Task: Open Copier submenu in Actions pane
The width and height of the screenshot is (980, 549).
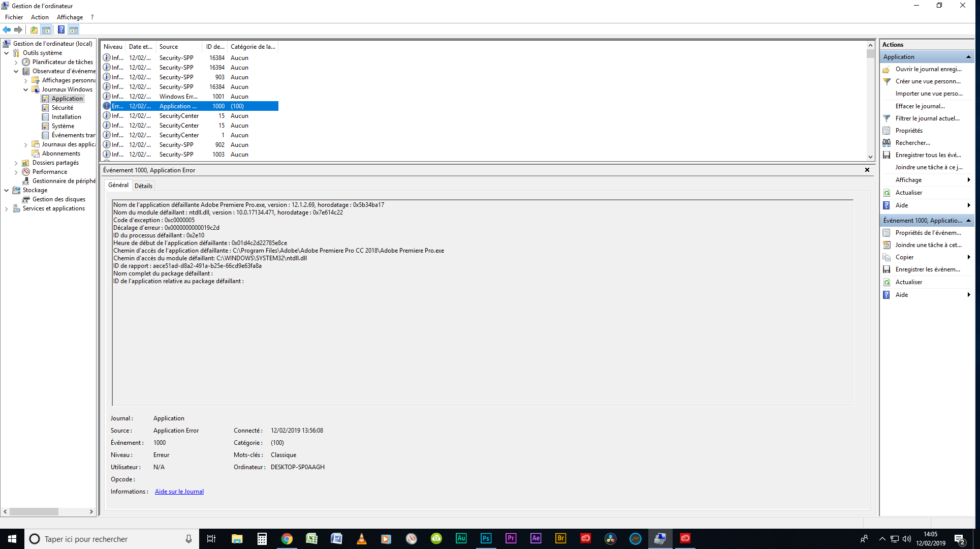Action: [x=928, y=257]
